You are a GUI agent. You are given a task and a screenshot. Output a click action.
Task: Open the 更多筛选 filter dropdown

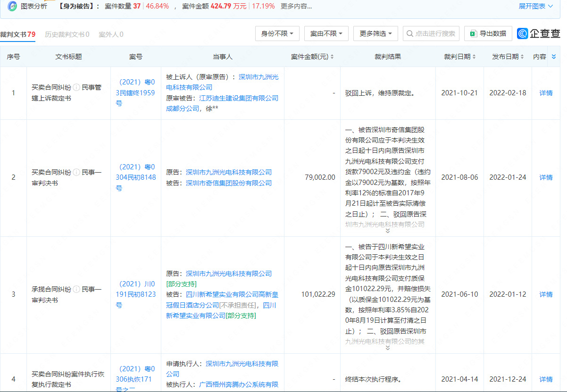point(375,33)
